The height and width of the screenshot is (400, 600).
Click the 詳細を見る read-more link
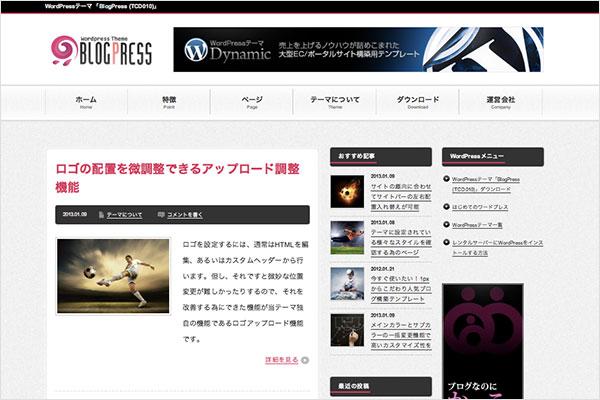click(282, 360)
